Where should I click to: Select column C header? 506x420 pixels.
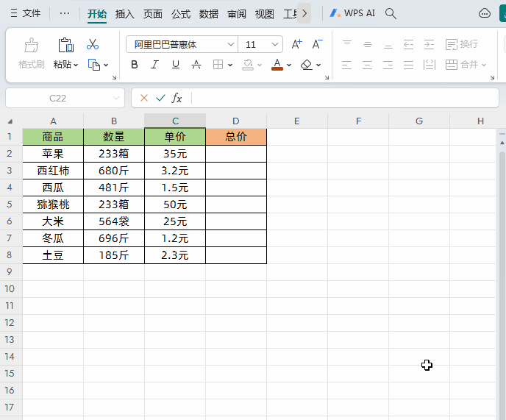(175, 121)
